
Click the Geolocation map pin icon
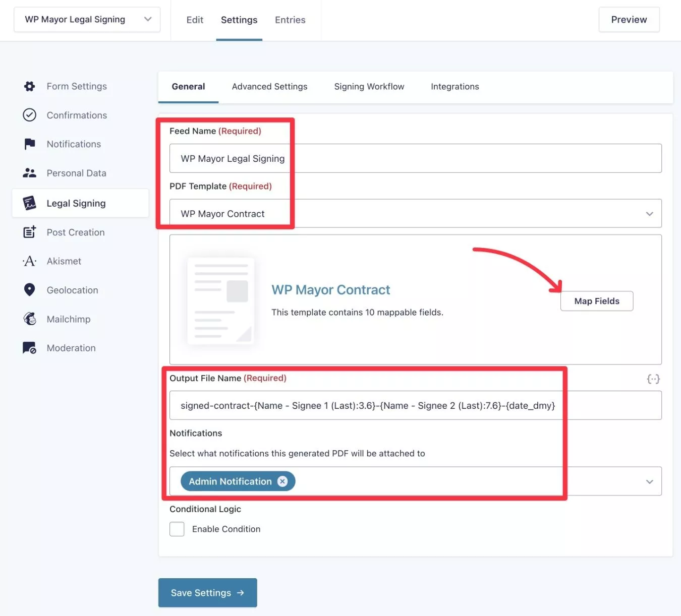point(30,290)
